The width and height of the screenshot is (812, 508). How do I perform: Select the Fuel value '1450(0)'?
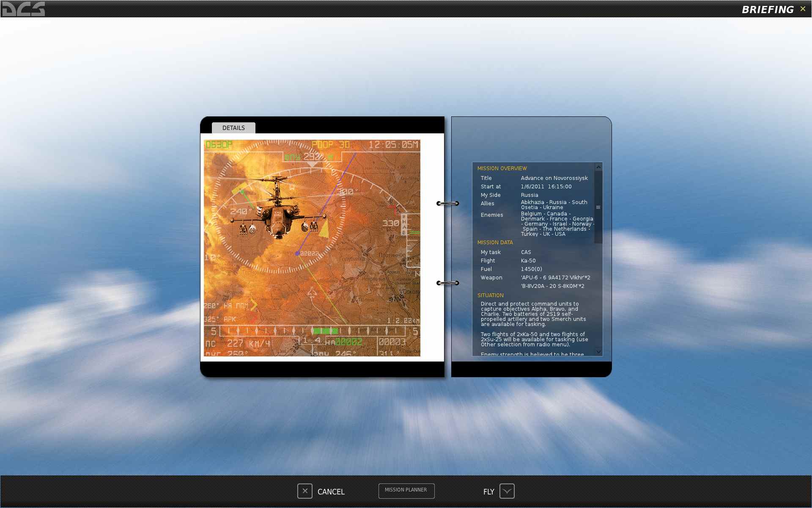point(531,269)
